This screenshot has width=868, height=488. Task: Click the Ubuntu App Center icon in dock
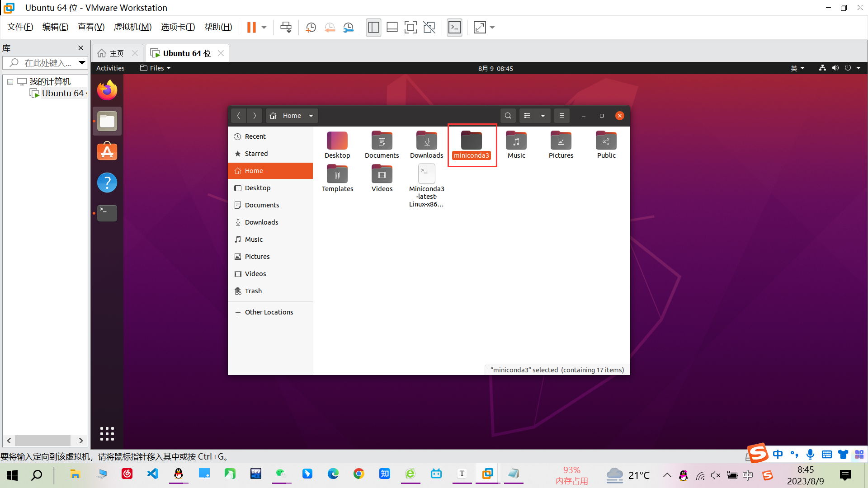coord(107,152)
